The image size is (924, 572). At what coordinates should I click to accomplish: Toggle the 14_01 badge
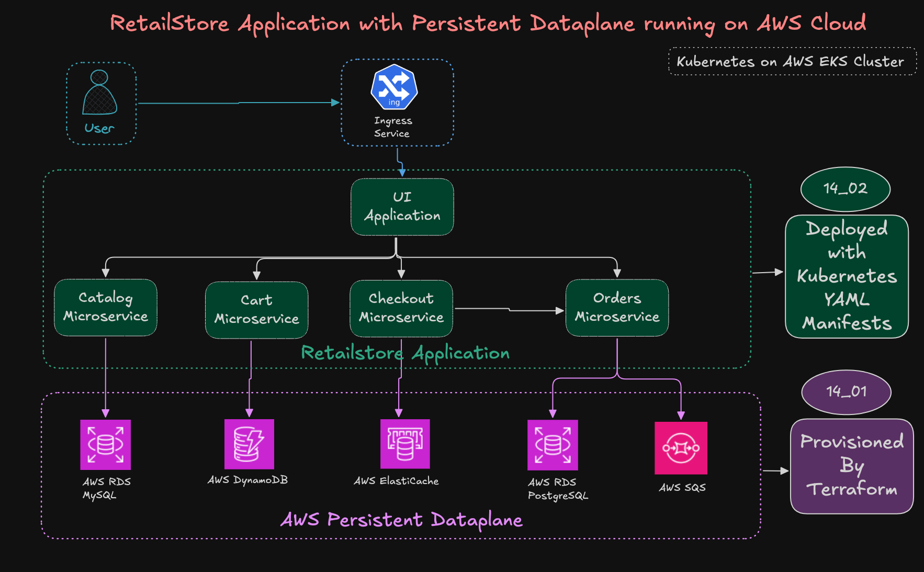[x=845, y=390]
